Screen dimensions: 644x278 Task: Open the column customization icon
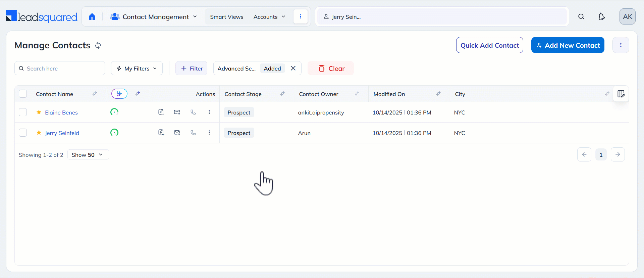tap(621, 94)
